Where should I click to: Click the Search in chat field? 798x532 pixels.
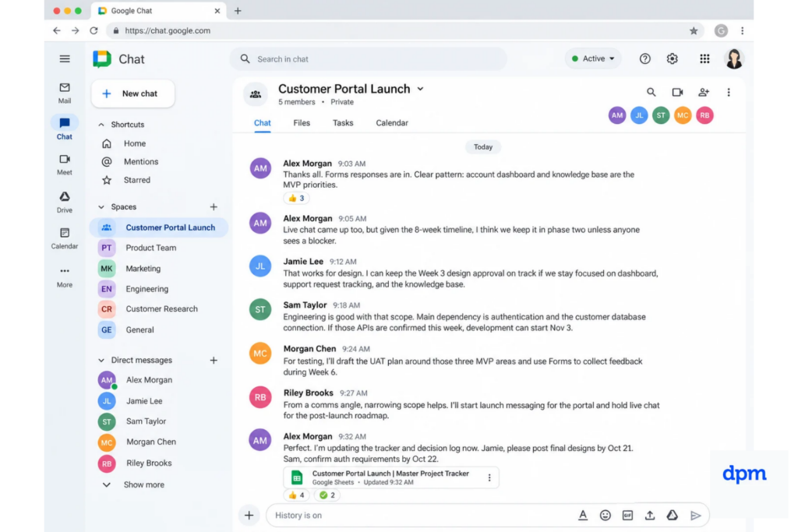tap(369, 59)
